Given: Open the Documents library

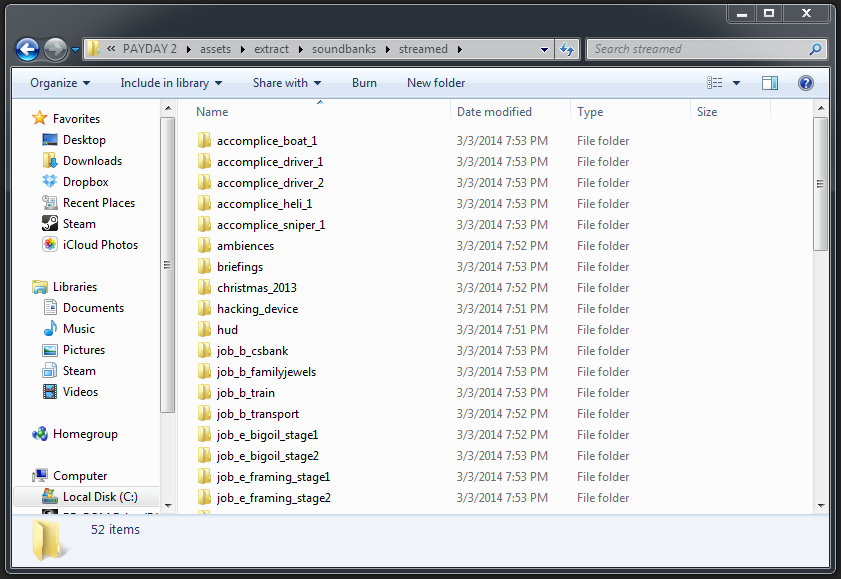Looking at the screenshot, I should (x=93, y=308).
